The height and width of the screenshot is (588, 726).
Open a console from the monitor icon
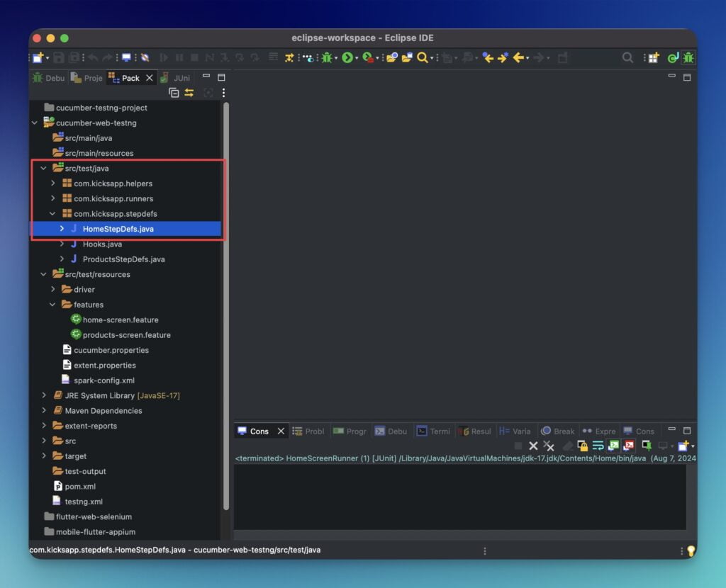126,58
